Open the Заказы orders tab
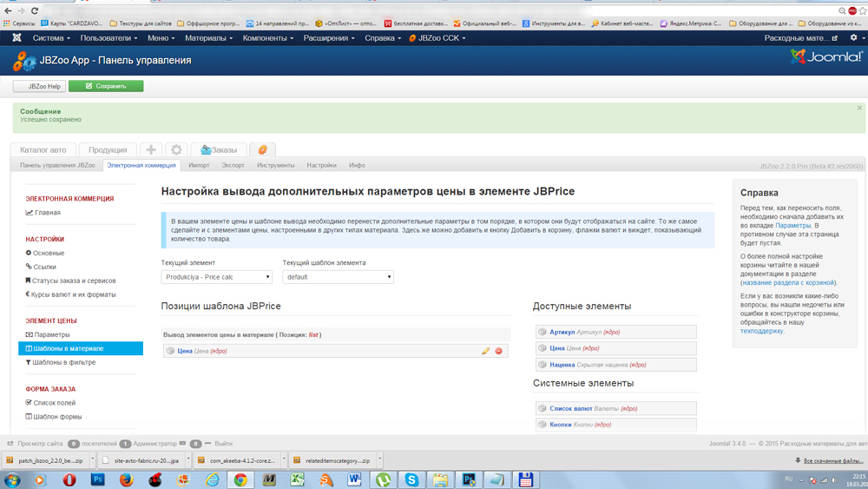868x489 pixels. click(x=219, y=149)
